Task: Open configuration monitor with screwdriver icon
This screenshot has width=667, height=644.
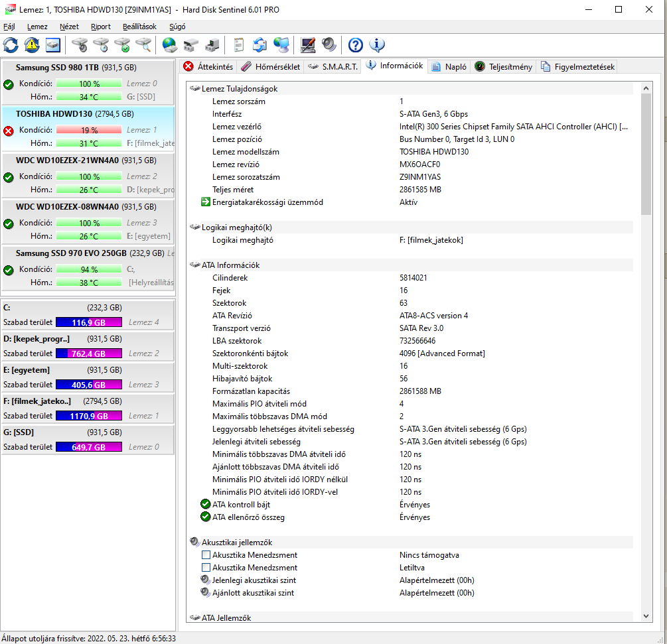Action: coord(307,44)
